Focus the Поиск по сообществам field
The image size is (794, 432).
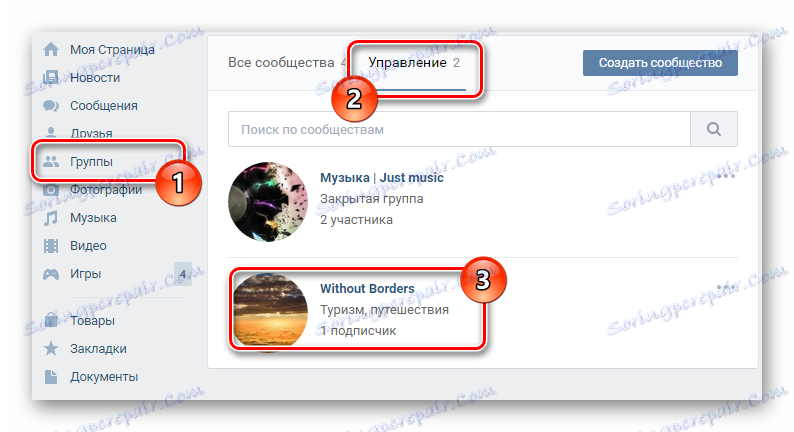click(459, 129)
